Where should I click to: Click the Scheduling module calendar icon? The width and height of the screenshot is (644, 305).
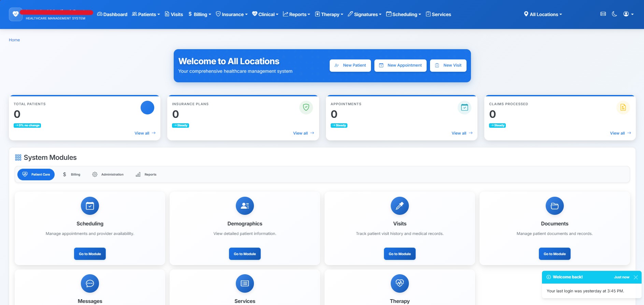90,206
